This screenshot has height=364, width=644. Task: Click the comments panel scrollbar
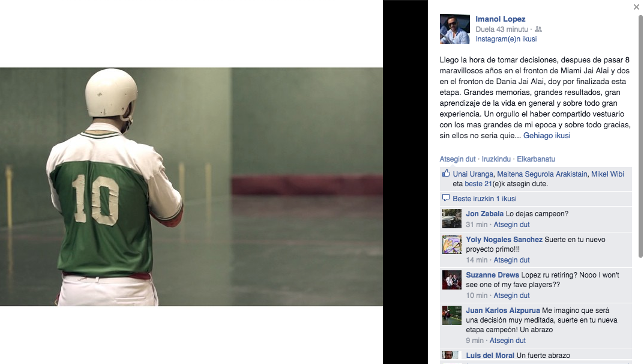pyautogui.click(x=640, y=136)
